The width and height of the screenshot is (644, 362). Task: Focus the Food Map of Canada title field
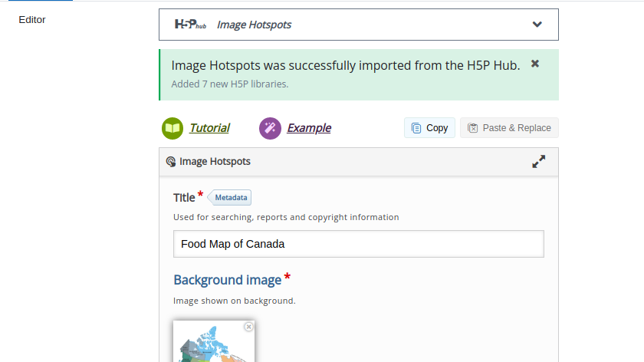359,244
